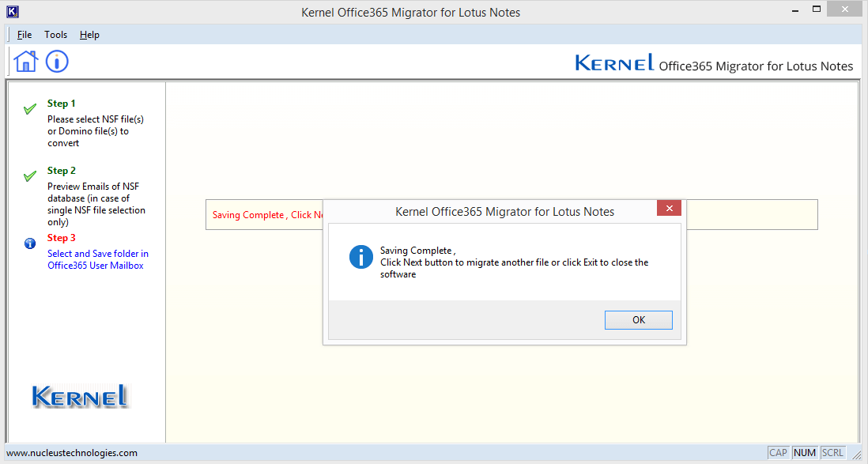Image resolution: width=868 pixels, height=464 pixels.
Task: Click the www.nucleustechnologies.com status bar text
Action: pos(72,453)
